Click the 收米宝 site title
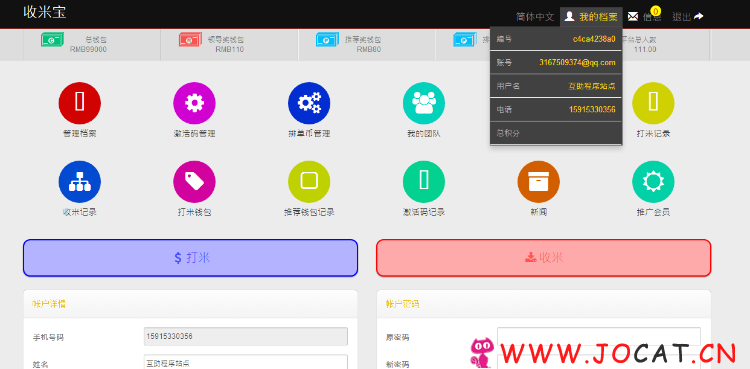Image resolution: width=750 pixels, height=369 pixels. click(45, 12)
